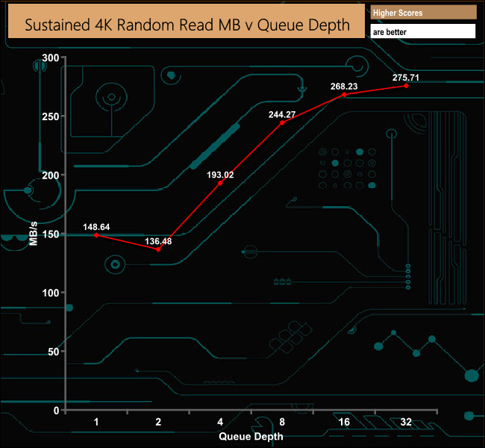Click the y-axis label 50
This screenshot has width=485, height=448.
click(53, 352)
